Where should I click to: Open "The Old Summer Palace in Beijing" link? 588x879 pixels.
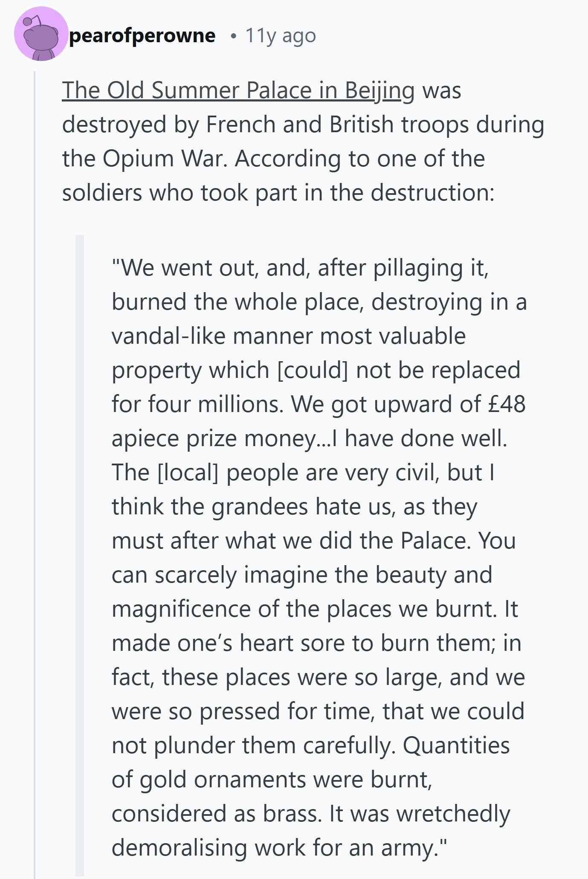238,91
